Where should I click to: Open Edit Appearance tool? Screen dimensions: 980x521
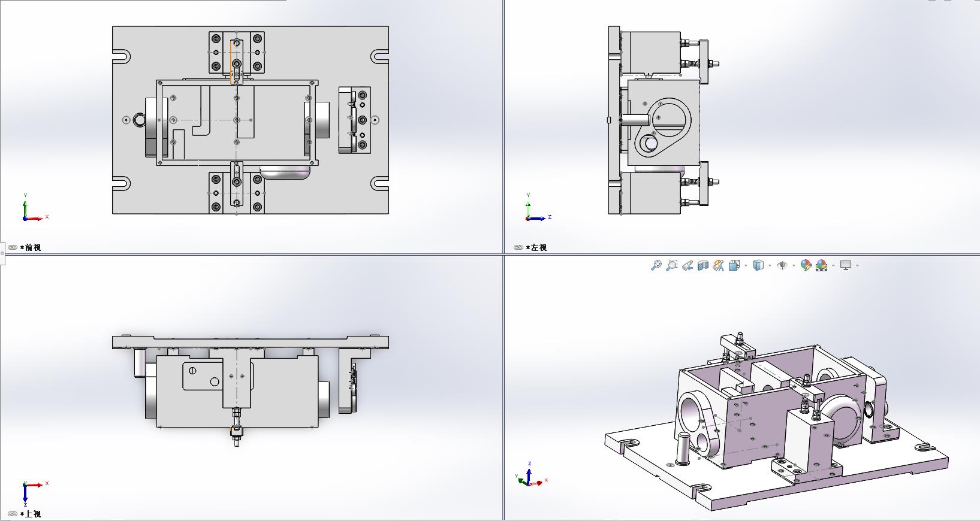tap(806, 265)
